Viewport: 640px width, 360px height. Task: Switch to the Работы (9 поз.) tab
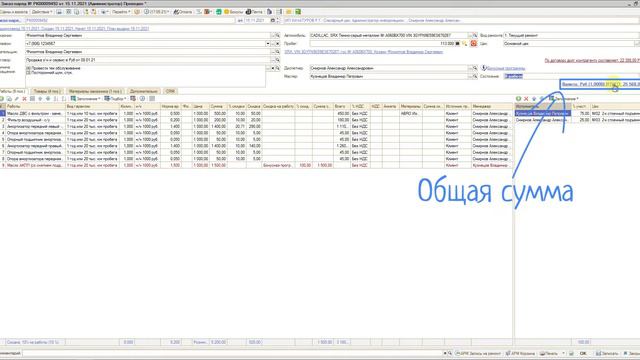point(13,91)
